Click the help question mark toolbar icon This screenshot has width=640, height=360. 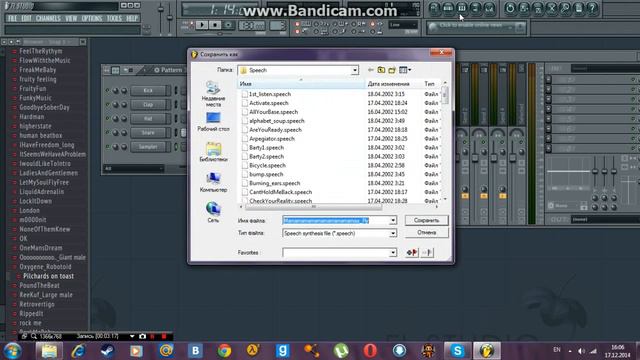pos(593,8)
